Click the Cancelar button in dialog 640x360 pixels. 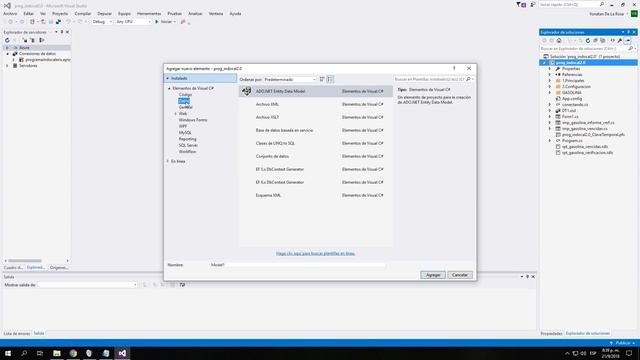pos(460,275)
